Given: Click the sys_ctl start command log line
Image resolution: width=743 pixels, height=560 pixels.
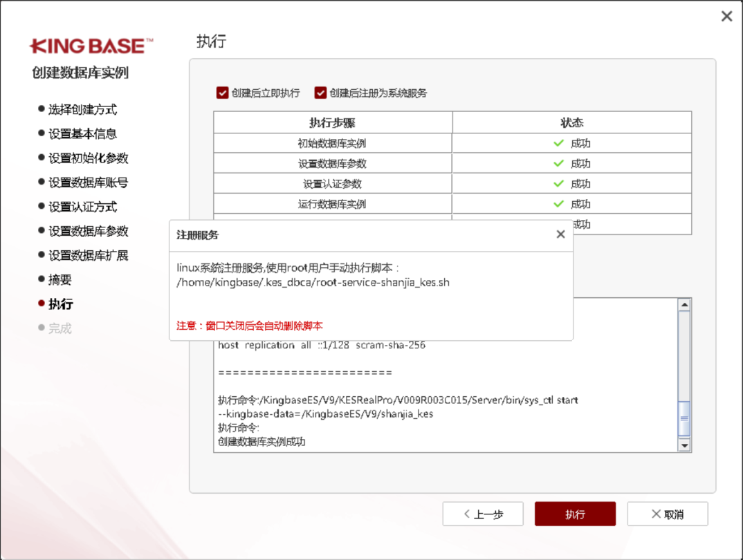Looking at the screenshot, I should point(398,400).
